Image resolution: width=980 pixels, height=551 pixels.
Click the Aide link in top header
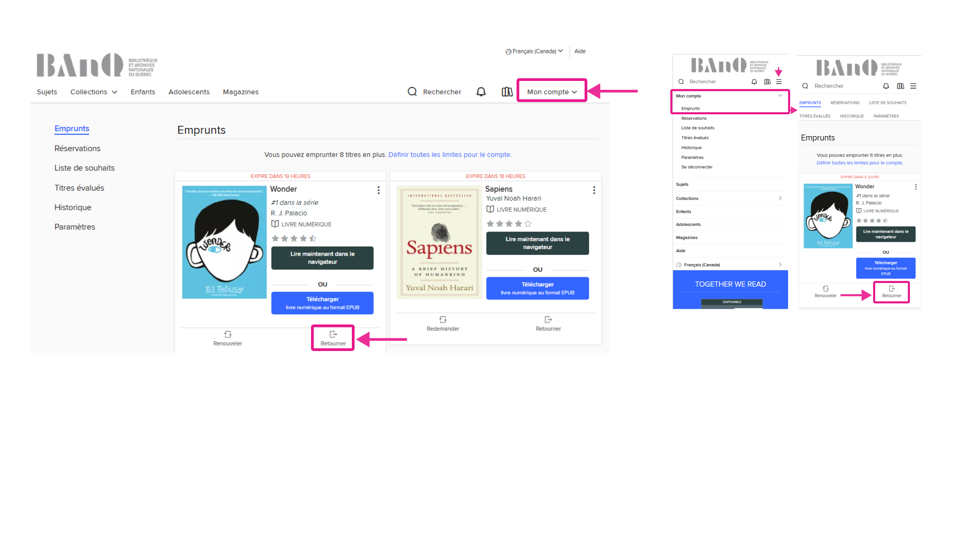point(580,51)
